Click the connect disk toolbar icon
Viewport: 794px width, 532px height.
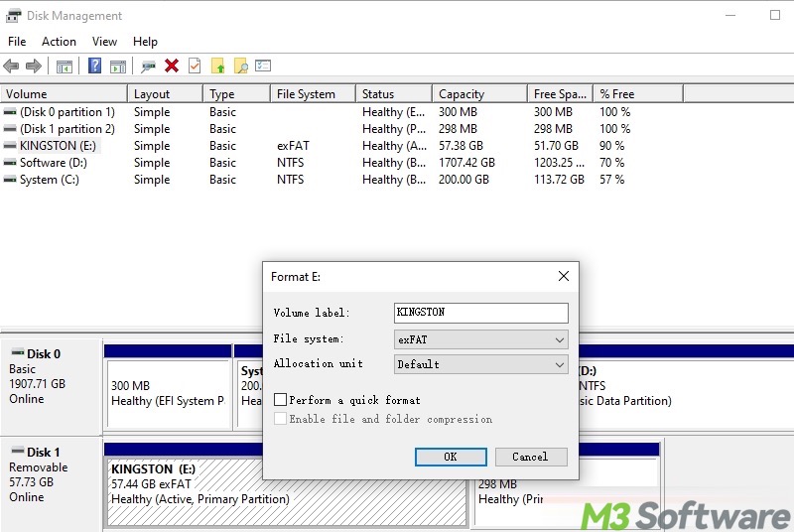point(148,66)
